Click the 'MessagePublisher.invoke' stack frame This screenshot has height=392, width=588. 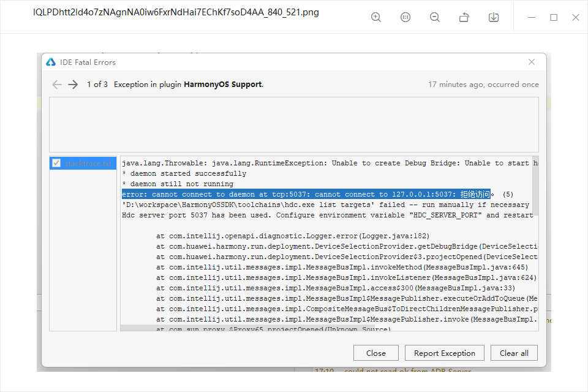[x=347, y=320]
